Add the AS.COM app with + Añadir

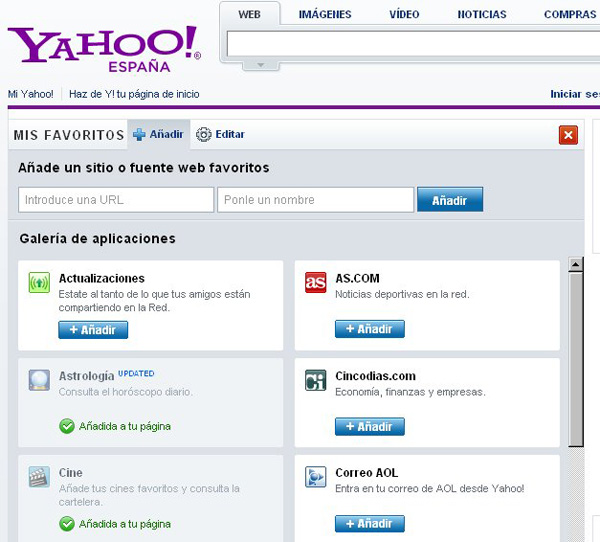tap(370, 329)
